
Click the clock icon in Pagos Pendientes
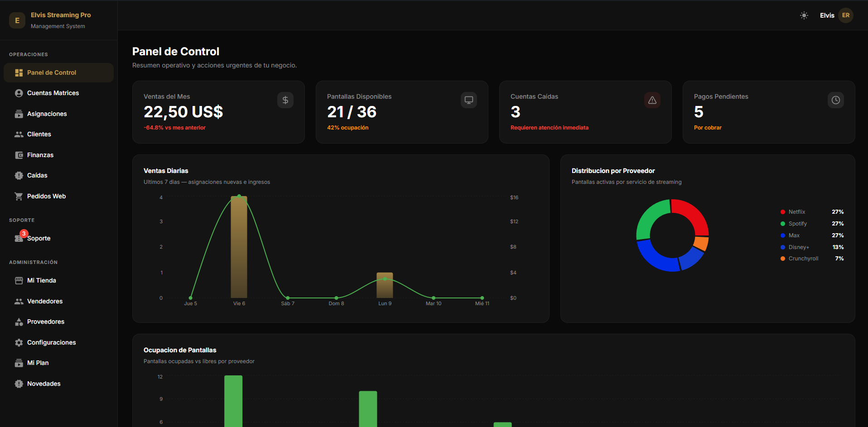[x=835, y=100]
